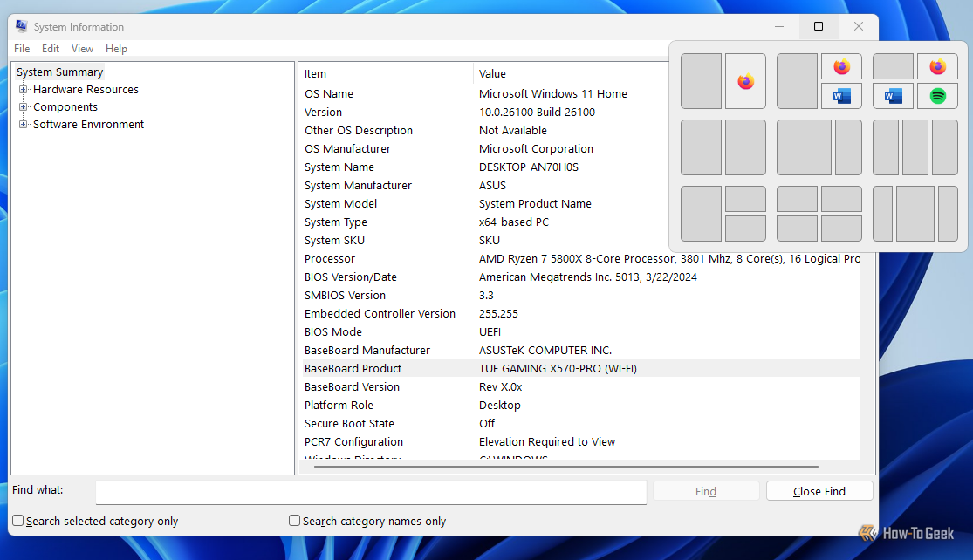
Task: Snap Firefox to the right half layout
Action: point(745,81)
